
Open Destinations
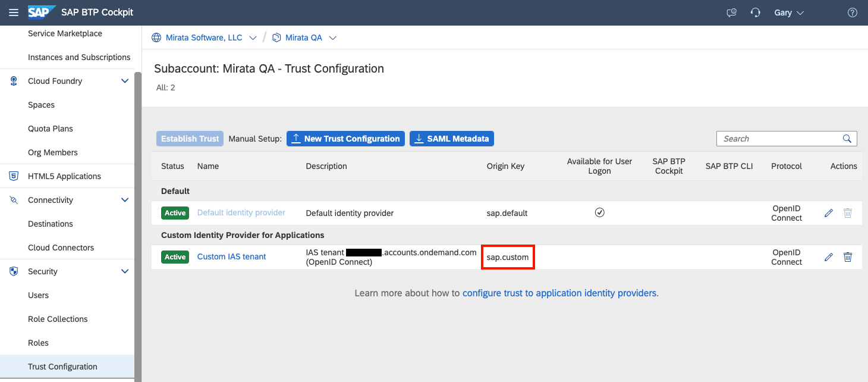(51, 224)
